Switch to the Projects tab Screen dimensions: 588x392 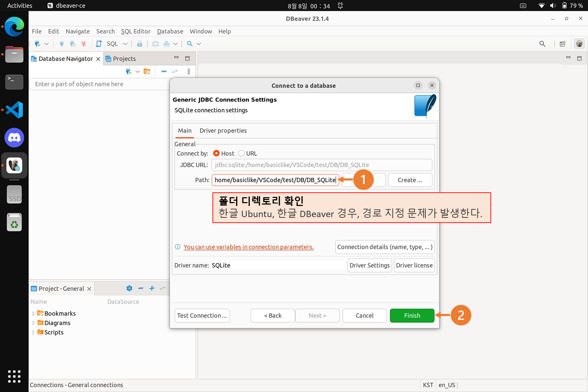pos(121,59)
